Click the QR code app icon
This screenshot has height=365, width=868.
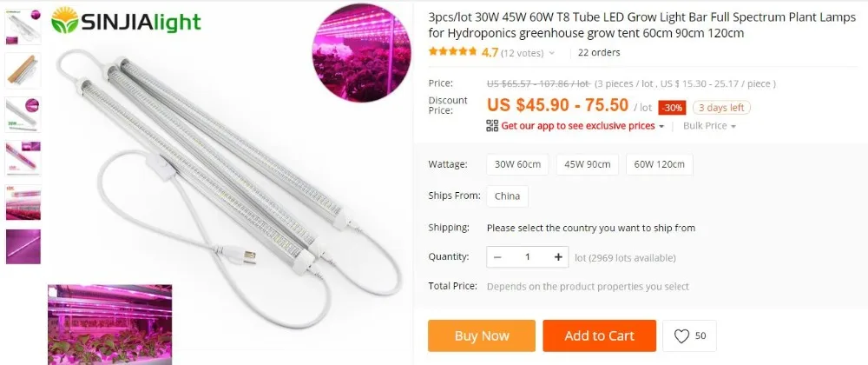click(492, 126)
